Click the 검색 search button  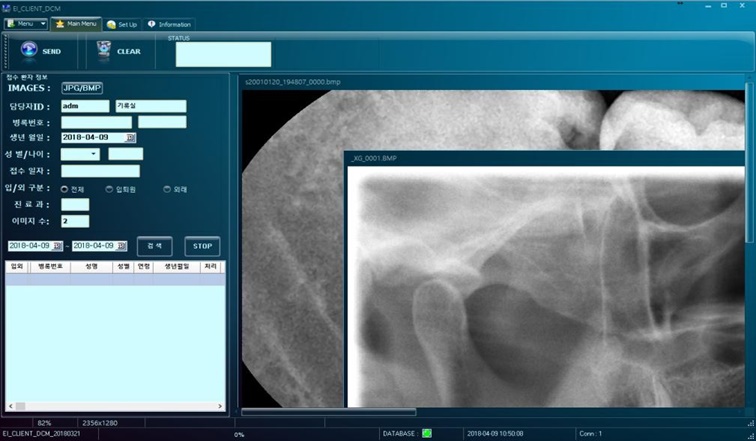click(155, 246)
